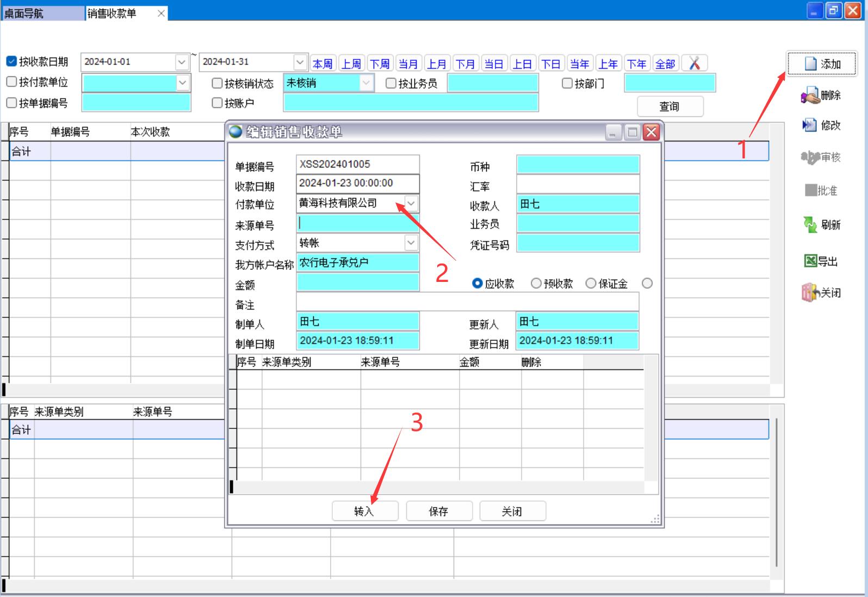Click the 删除 (Delete) icon
Screen dimensions: 868x597
(810, 96)
